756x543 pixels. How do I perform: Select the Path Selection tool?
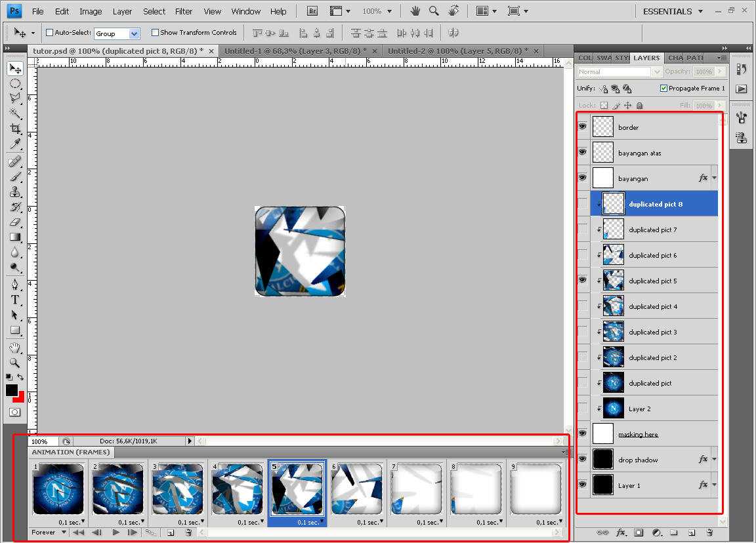[15, 315]
